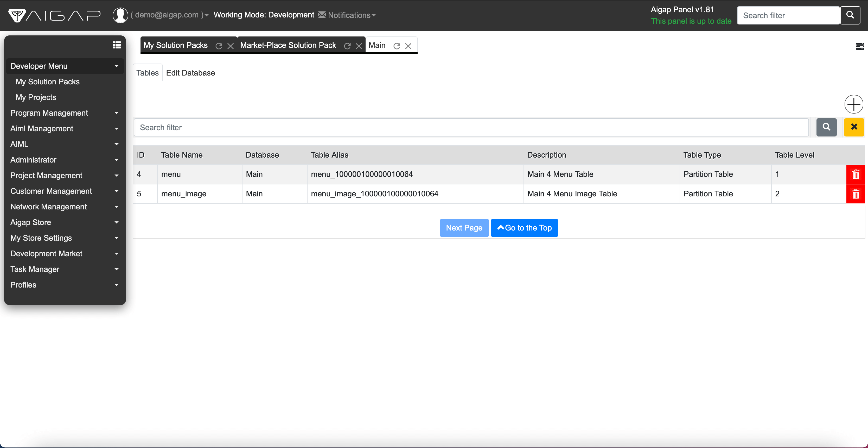
Task: Open My Solution Packs in sidebar
Action: click(48, 82)
